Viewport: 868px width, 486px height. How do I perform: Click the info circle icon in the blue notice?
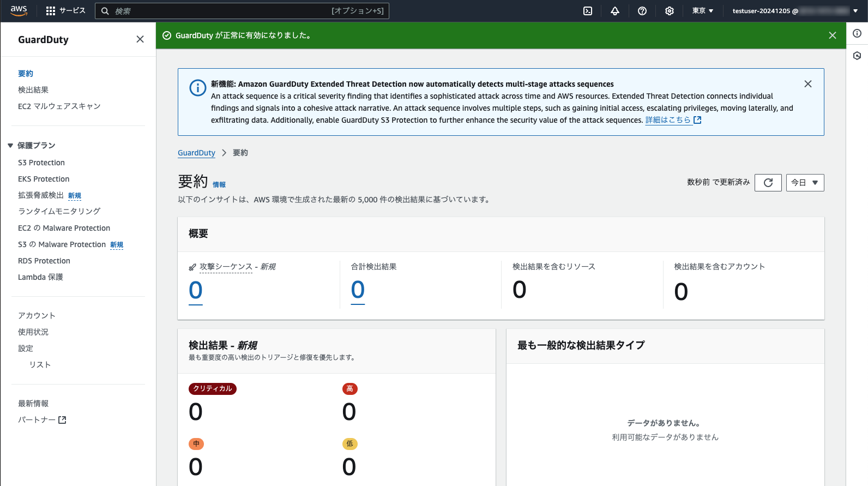coord(197,88)
